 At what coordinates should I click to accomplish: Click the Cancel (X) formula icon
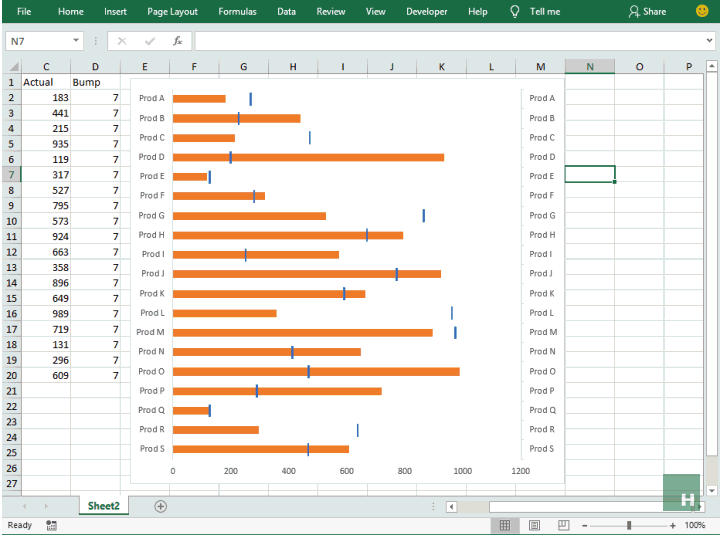tap(122, 41)
